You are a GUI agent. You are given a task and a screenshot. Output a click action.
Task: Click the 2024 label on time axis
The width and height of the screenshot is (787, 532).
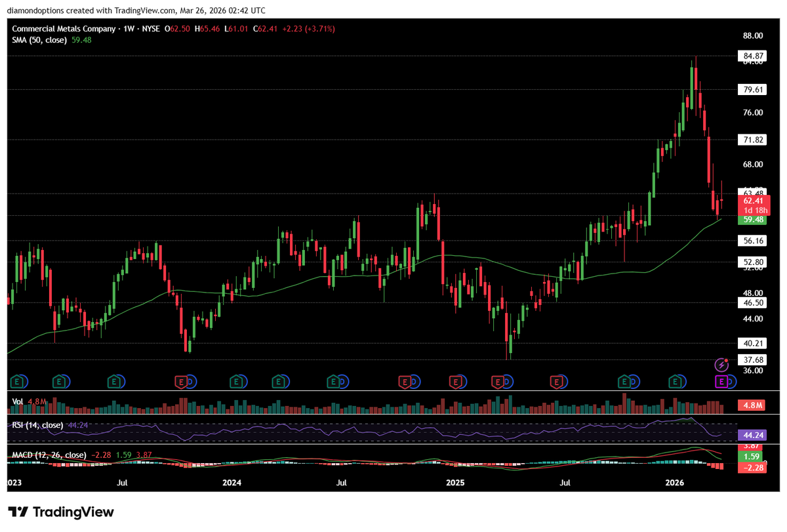(x=232, y=483)
